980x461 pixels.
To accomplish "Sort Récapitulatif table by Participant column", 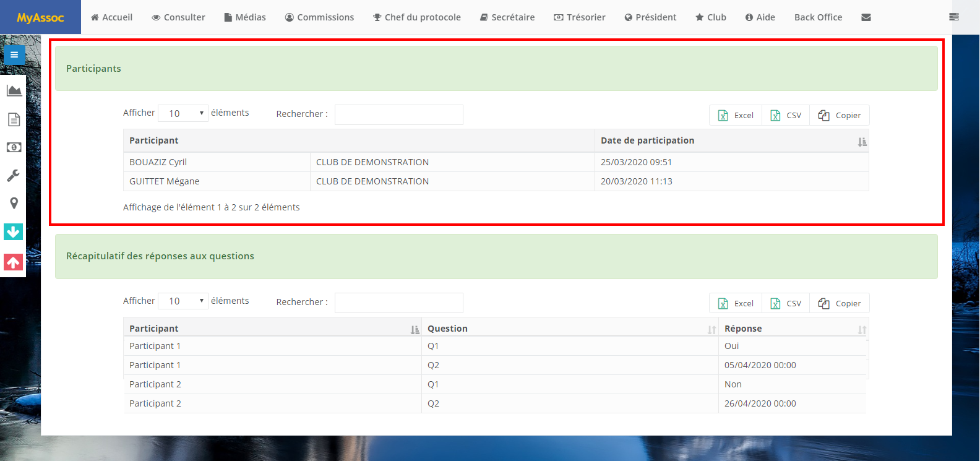I will [x=272, y=329].
